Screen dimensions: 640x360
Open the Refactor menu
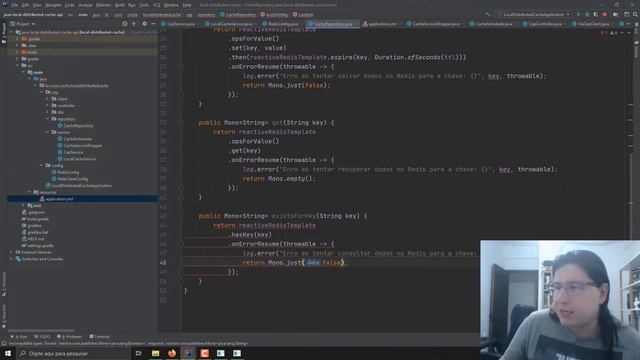[103, 5]
